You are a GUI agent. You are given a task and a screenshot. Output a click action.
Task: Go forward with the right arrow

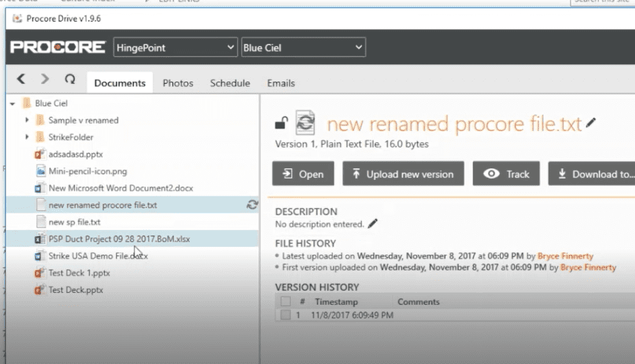[45, 79]
